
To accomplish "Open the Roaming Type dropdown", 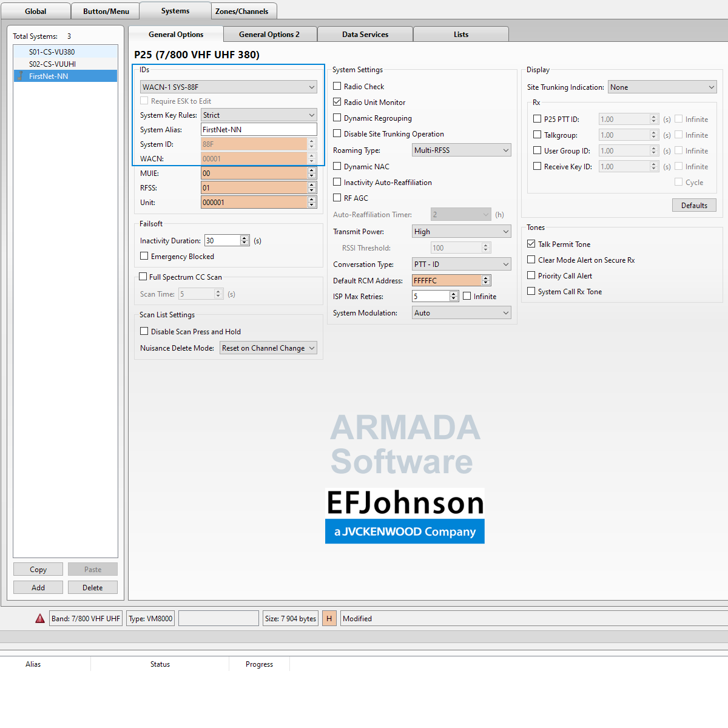I will 461,150.
